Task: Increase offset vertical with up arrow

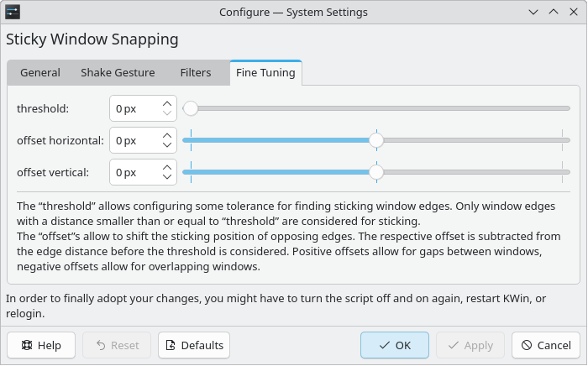Action: click(x=167, y=168)
